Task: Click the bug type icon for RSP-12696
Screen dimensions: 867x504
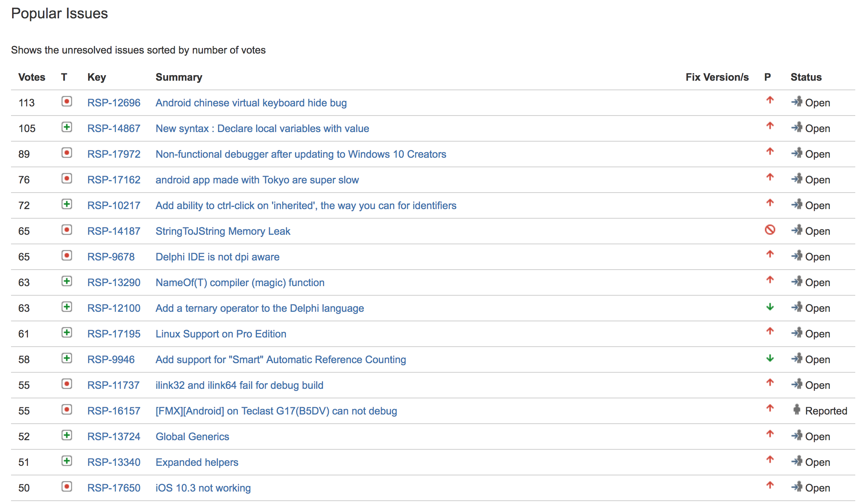Action: pos(66,101)
